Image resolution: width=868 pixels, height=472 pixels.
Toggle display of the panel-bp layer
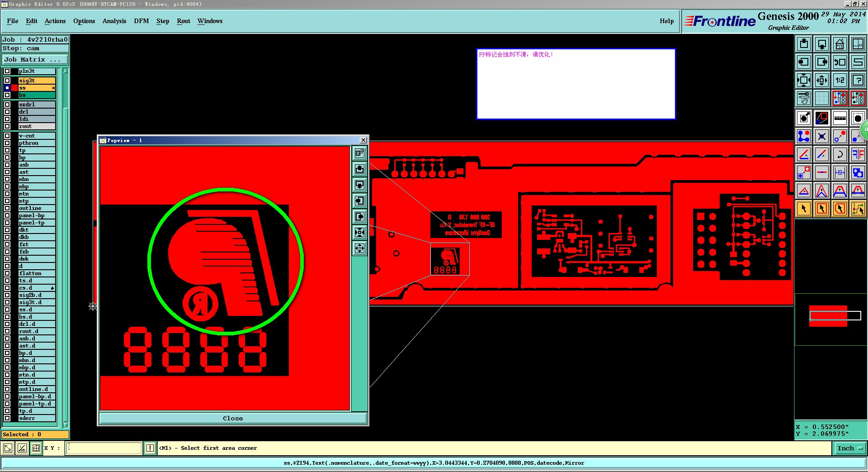7,215
